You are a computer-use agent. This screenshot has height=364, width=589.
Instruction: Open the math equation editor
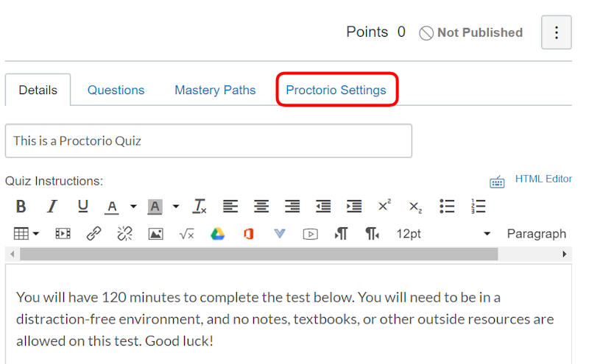(x=186, y=234)
